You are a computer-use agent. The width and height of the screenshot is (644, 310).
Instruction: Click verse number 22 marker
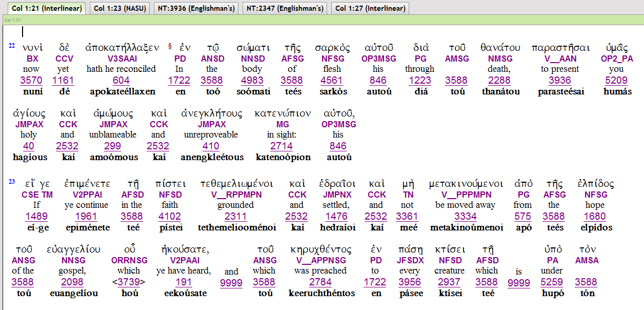pyautogui.click(x=12, y=46)
